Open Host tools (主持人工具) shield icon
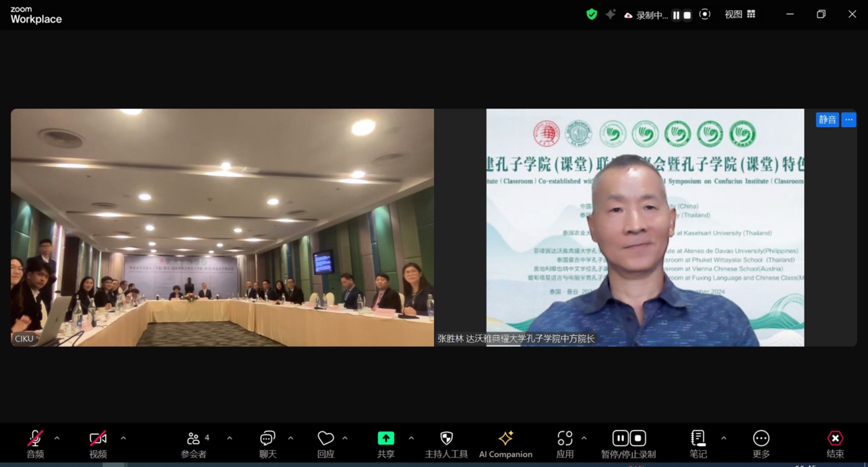The height and width of the screenshot is (467, 868). [x=446, y=439]
